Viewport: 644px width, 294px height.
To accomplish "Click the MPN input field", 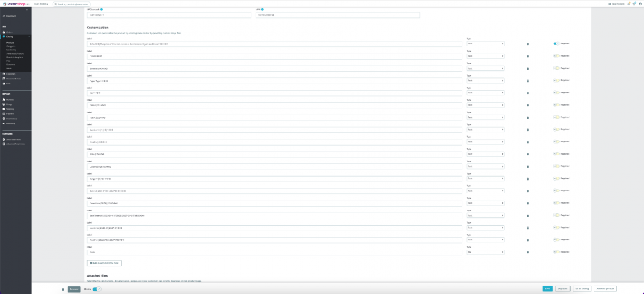I will [x=337, y=15].
